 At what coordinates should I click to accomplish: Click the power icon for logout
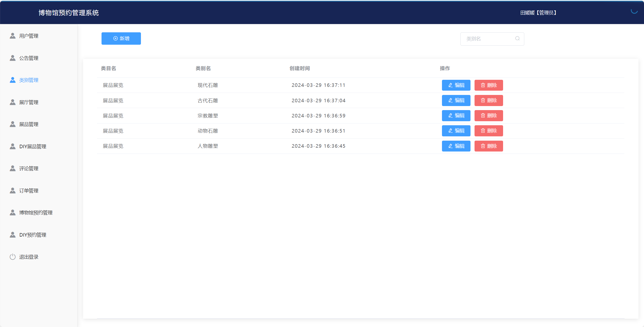[13, 257]
